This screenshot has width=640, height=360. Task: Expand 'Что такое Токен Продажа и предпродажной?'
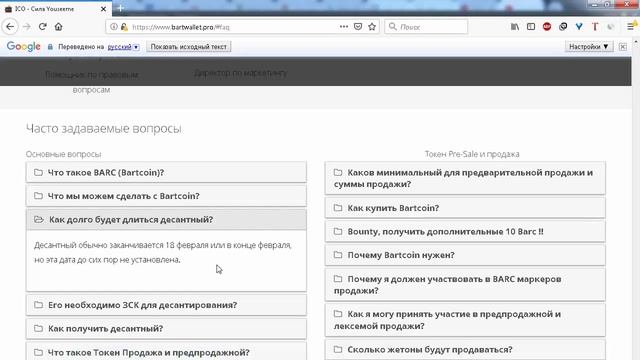click(166, 352)
